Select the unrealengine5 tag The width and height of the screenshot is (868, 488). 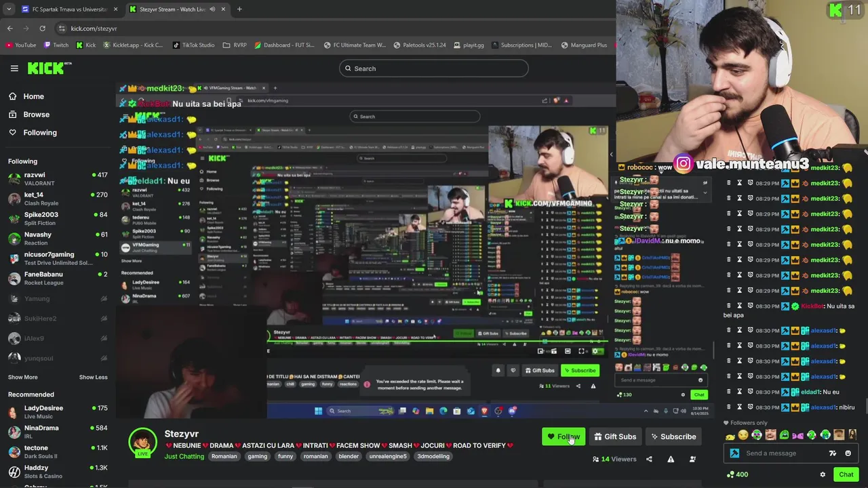pyautogui.click(x=388, y=457)
